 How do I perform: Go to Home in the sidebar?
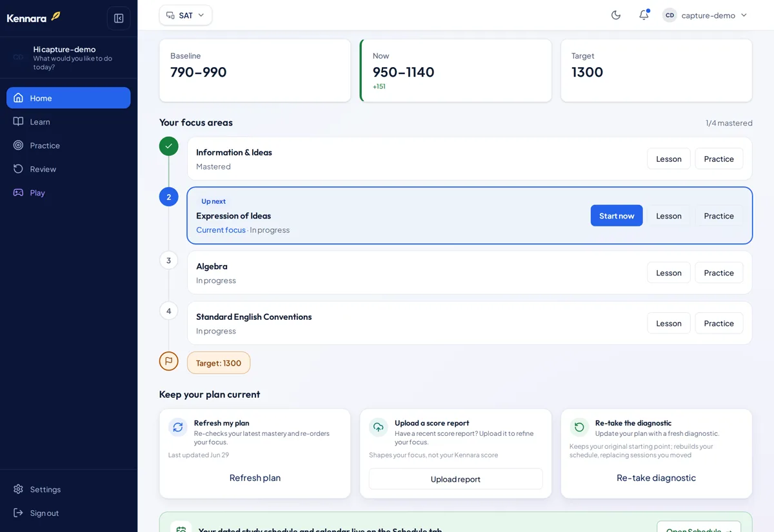(68, 98)
